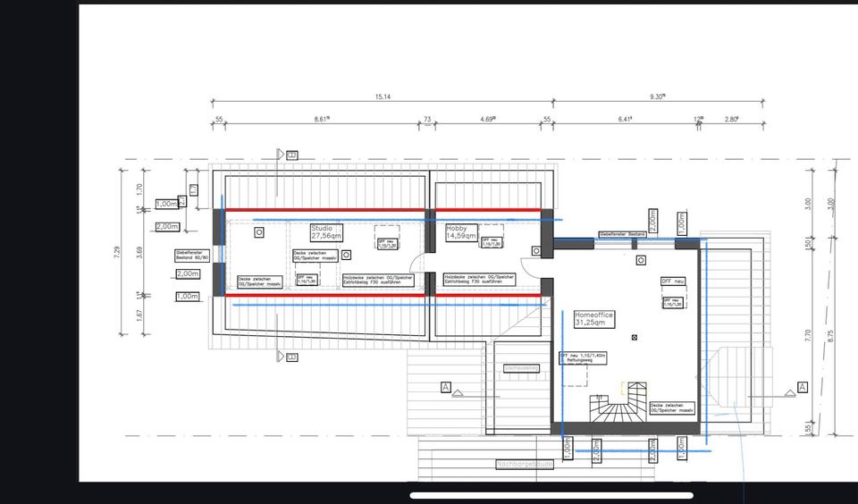The width and height of the screenshot is (858, 504).
Task: Tap the circle symbol left of the Studio label
Action: [259, 232]
